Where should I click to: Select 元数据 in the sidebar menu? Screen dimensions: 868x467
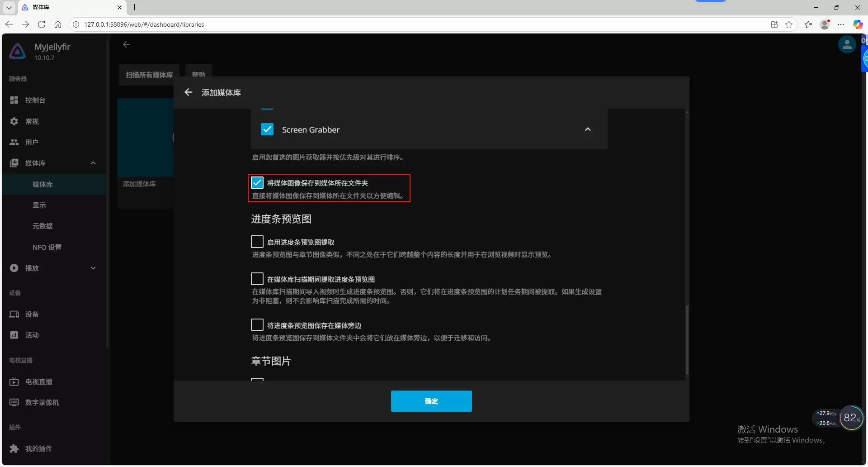pos(42,226)
